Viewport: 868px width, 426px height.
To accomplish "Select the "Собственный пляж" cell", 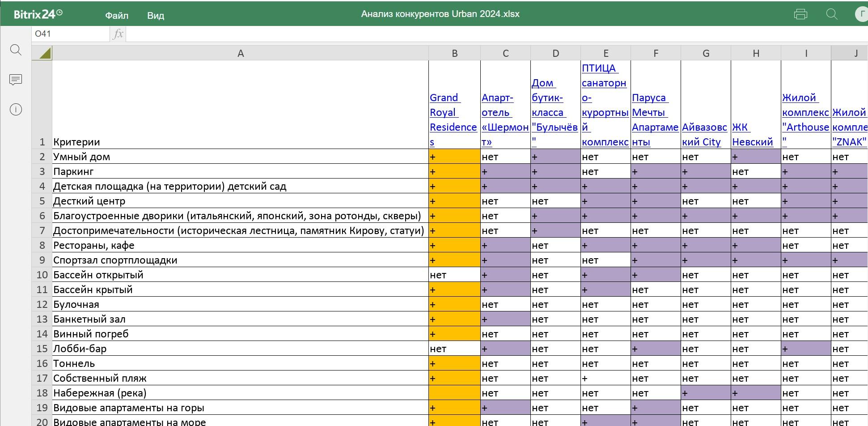I will coord(241,378).
